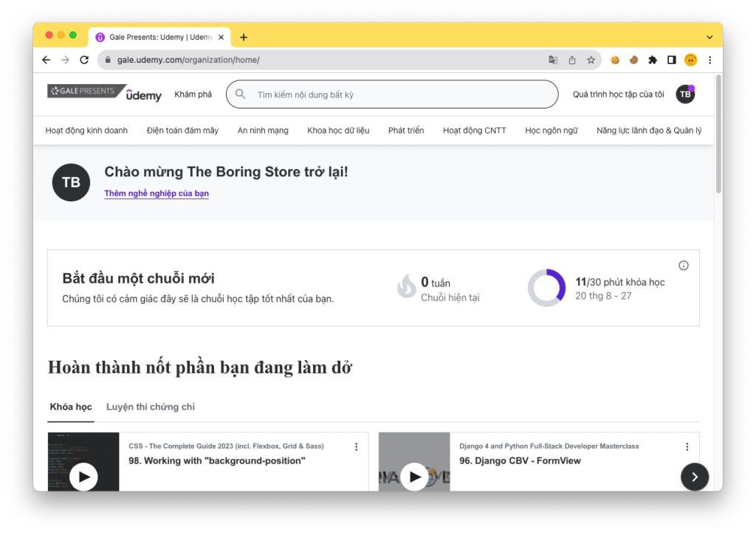Open the extensions puzzle icon

pyautogui.click(x=653, y=60)
